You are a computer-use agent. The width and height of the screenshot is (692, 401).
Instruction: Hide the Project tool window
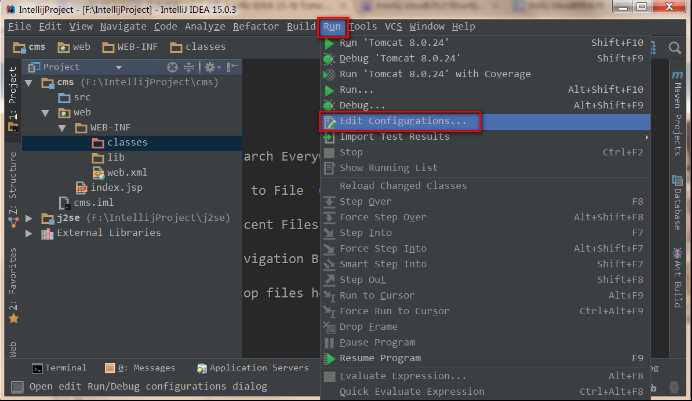click(x=231, y=67)
